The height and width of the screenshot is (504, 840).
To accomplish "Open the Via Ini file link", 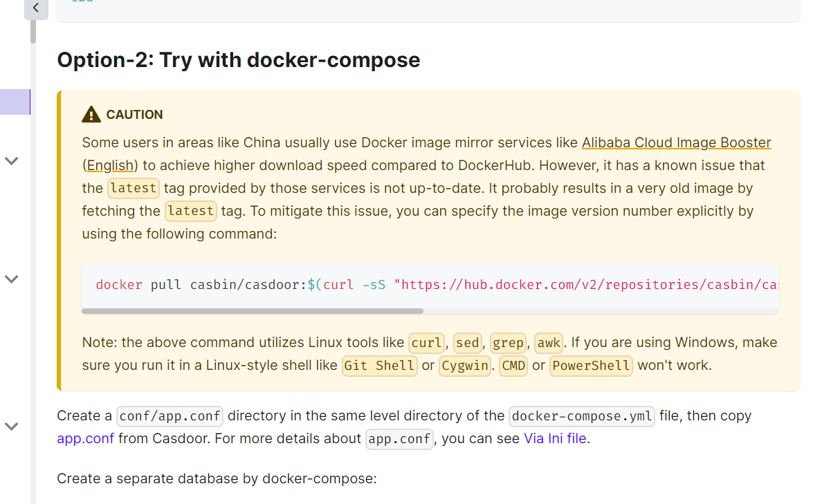I will tap(555, 438).
